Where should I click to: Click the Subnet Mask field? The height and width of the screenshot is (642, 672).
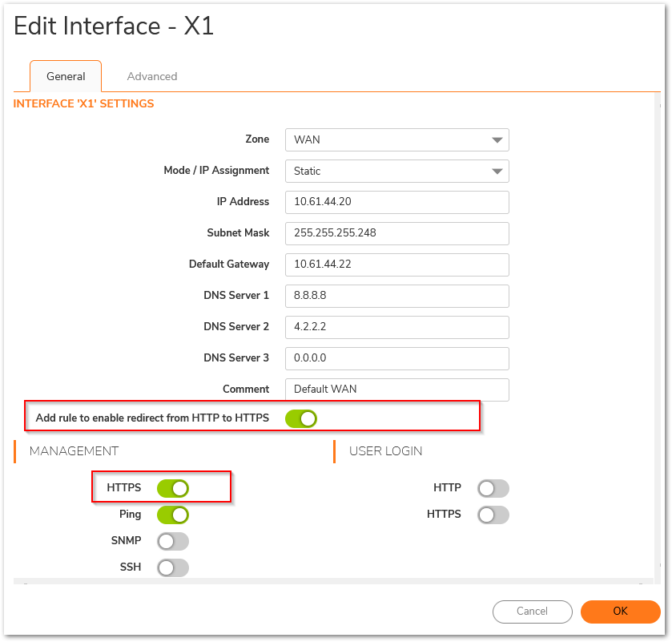pyautogui.click(x=396, y=234)
